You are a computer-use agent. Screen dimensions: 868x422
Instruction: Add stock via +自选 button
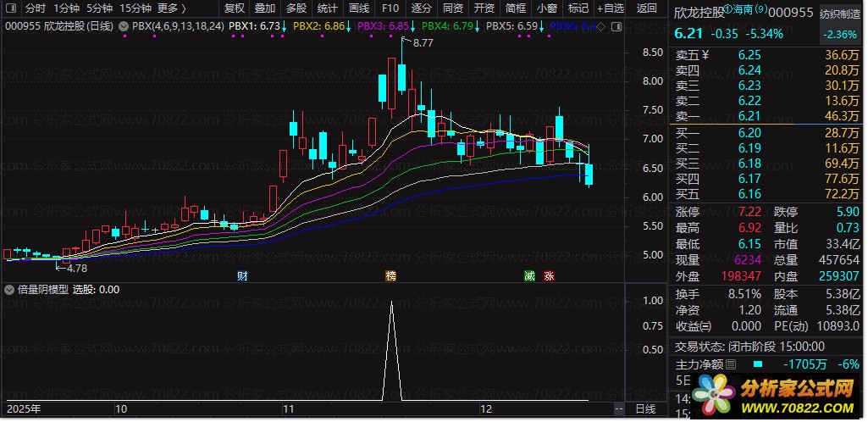pyautogui.click(x=610, y=8)
